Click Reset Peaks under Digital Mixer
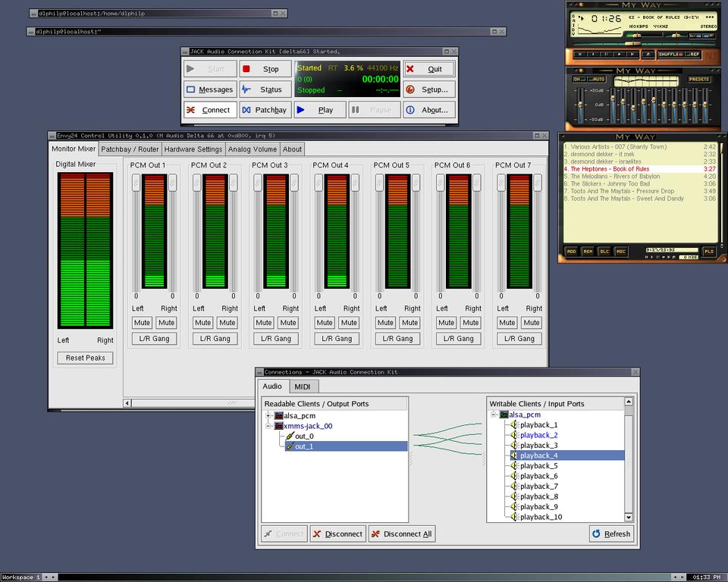 85,358
